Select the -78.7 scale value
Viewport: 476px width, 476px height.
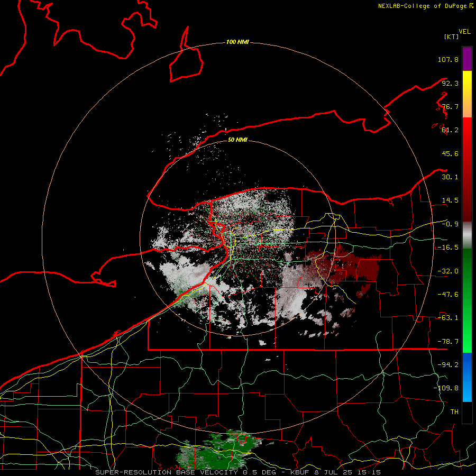pyautogui.click(x=448, y=341)
